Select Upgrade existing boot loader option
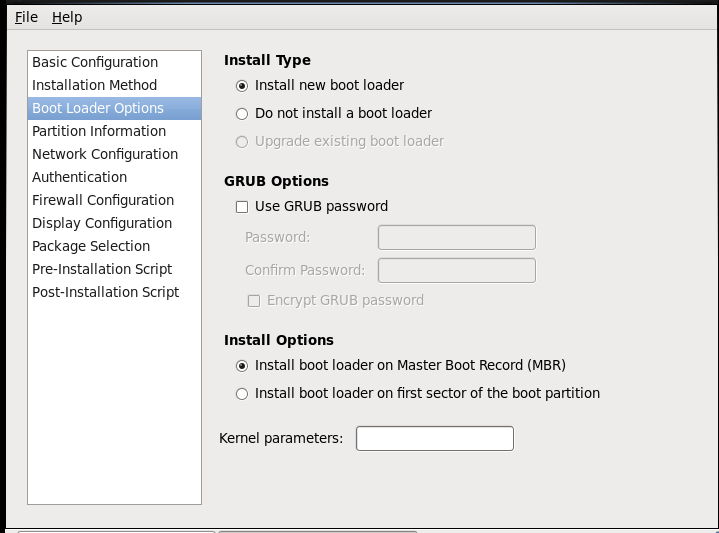719x533 pixels. [242, 142]
